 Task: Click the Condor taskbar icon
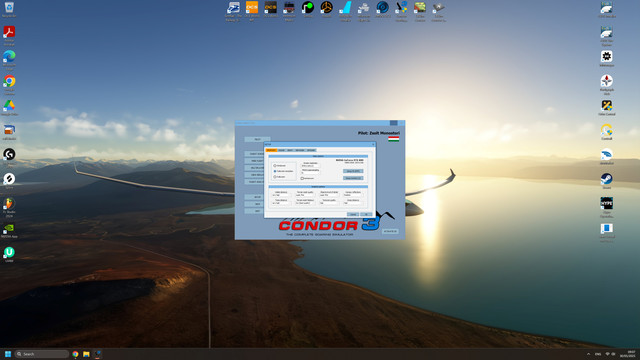coord(98,354)
